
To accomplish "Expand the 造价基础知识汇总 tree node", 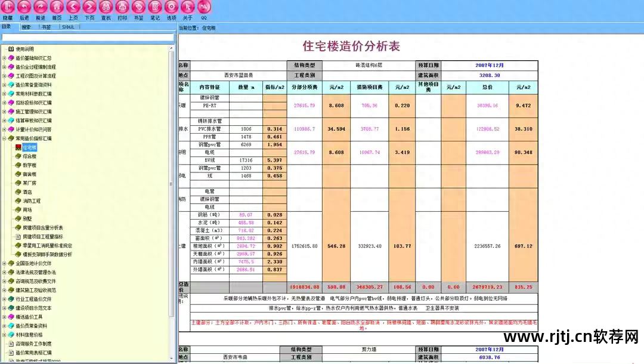I will pos(4,58).
